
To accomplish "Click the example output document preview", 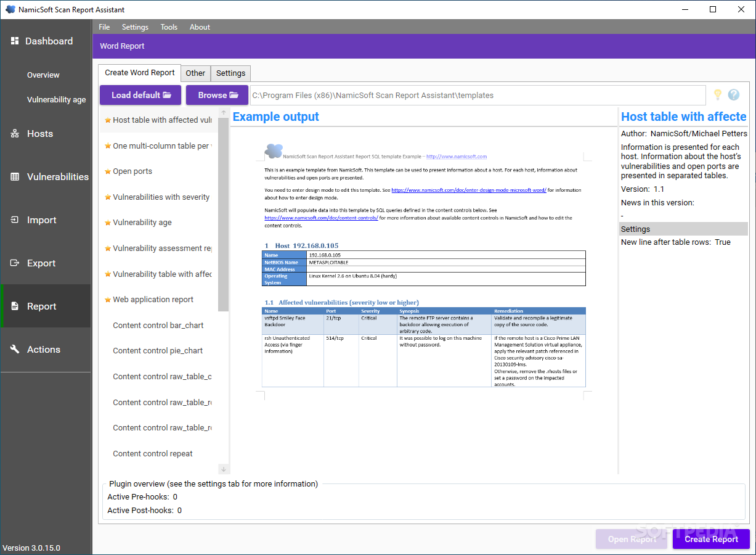I will click(x=424, y=271).
